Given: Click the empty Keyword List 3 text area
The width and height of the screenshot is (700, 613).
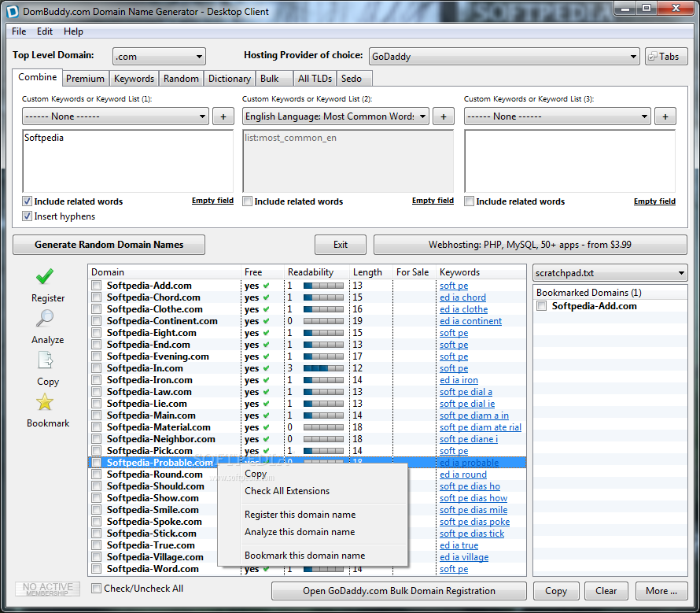Looking at the screenshot, I should [570, 161].
